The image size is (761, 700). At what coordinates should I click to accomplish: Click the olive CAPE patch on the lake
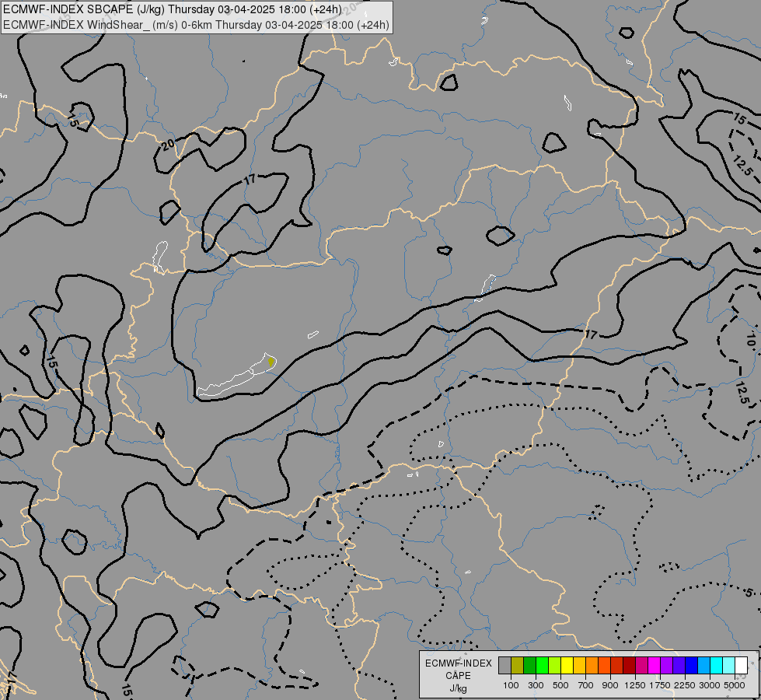272,362
